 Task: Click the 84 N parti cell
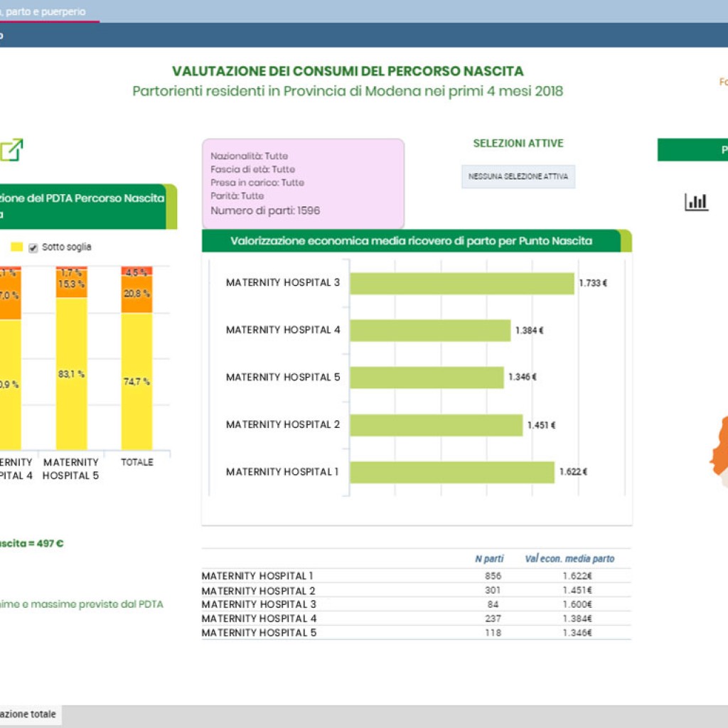click(x=493, y=604)
